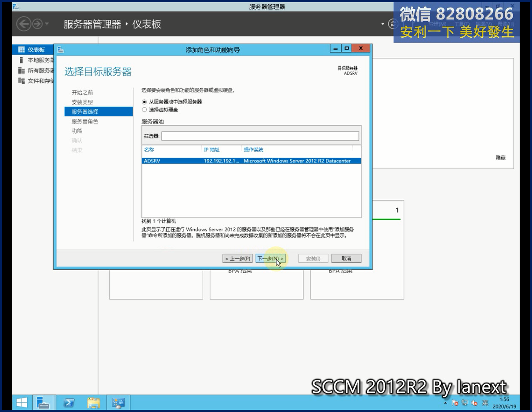Click the 上一步(P) previous button

pyautogui.click(x=238, y=258)
